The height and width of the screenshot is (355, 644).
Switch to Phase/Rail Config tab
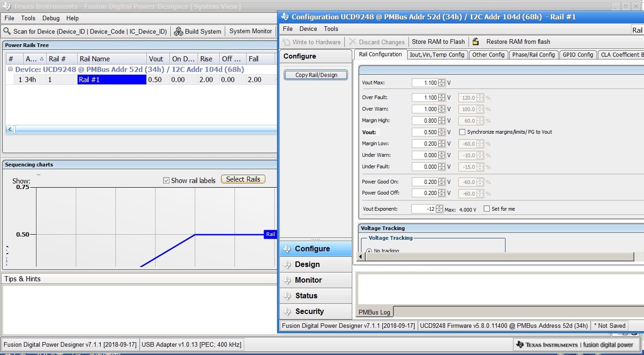[534, 54]
